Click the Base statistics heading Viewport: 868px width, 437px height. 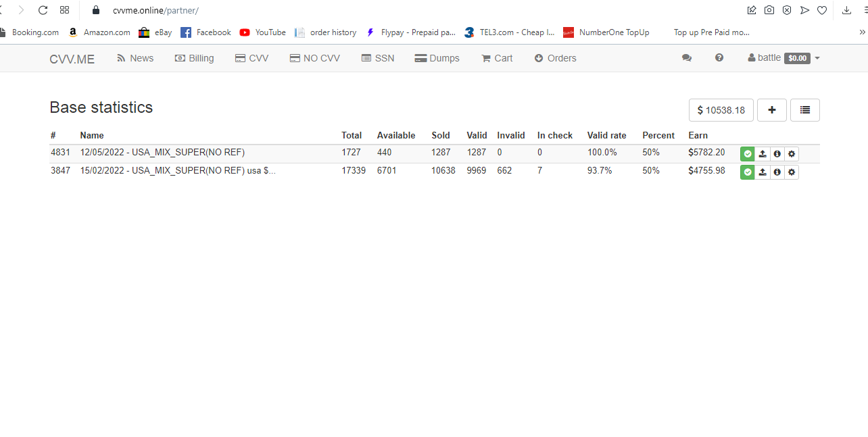(x=101, y=107)
